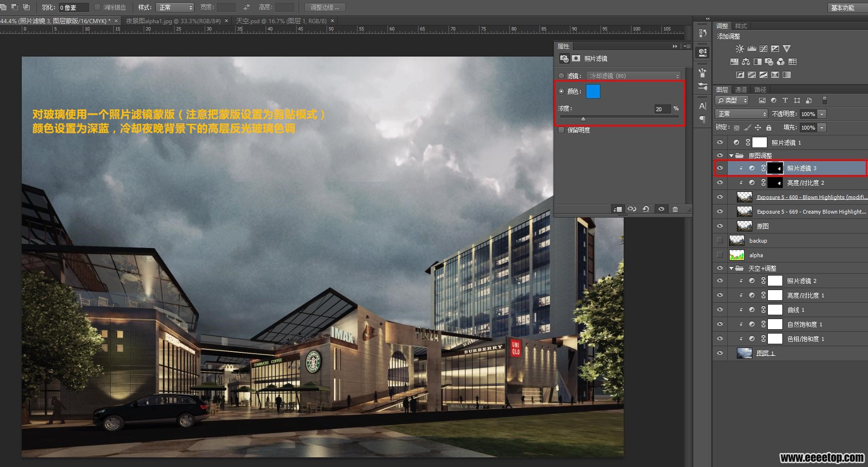Image resolution: width=868 pixels, height=467 pixels.
Task: Enable the Preserve Luminosity checkbox
Action: pyautogui.click(x=561, y=130)
